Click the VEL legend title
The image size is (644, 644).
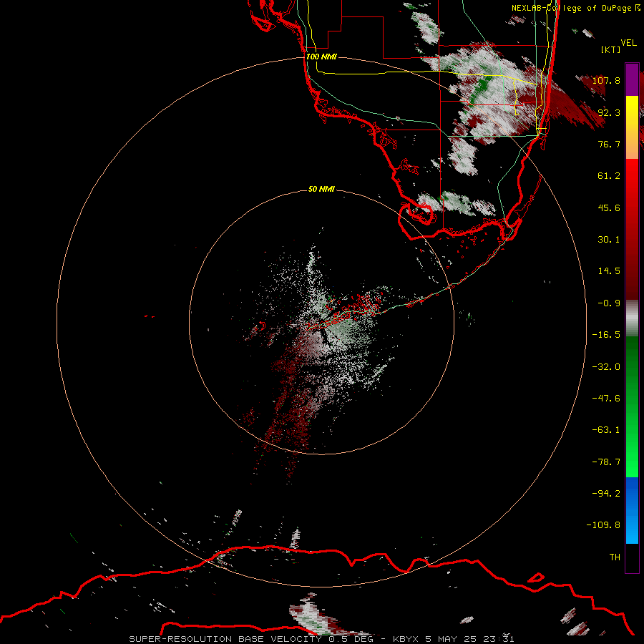628,43
